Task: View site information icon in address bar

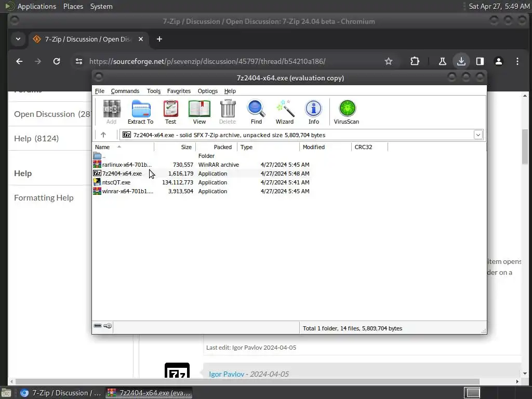Action: [79, 61]
